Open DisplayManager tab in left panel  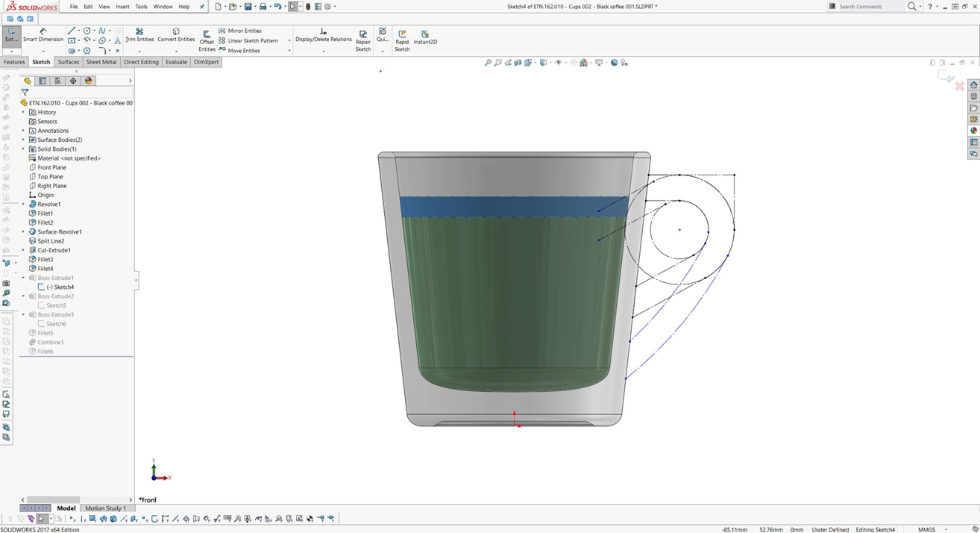[89, 81]
